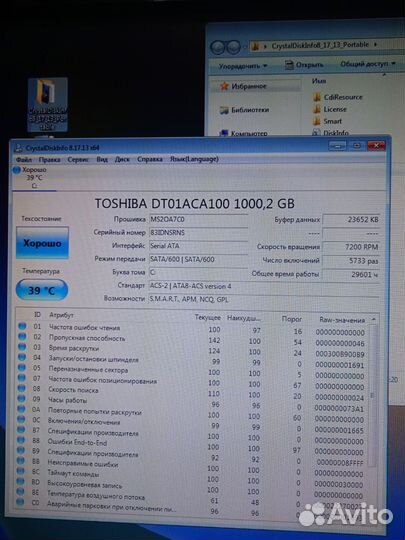405x540 pixels.
Task: Click the Открыть button in the Explorer toolbar
Action: pyautogui.click(x=304, y=65)
